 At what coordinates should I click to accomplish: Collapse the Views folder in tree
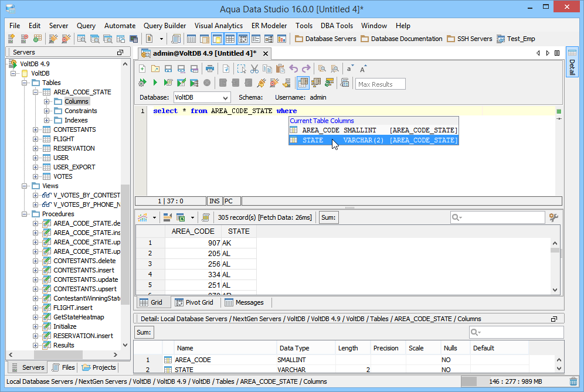[25, 186]
